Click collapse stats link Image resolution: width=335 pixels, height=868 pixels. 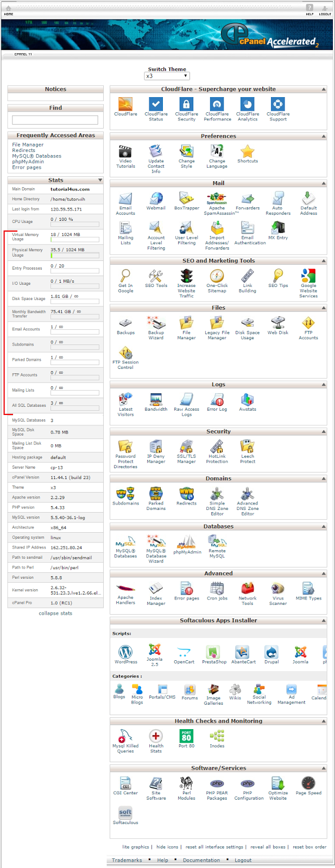click(x=55, y=613)
